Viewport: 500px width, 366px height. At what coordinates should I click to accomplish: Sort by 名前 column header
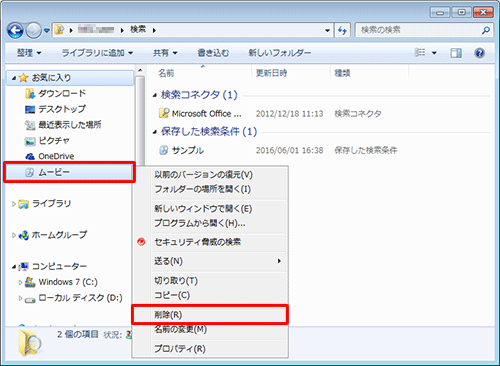pos(166,73)
